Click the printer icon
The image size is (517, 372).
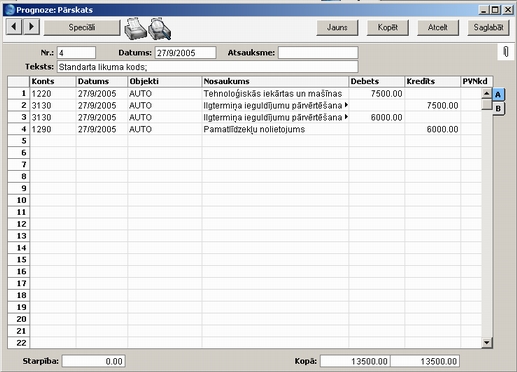[135, 29]
